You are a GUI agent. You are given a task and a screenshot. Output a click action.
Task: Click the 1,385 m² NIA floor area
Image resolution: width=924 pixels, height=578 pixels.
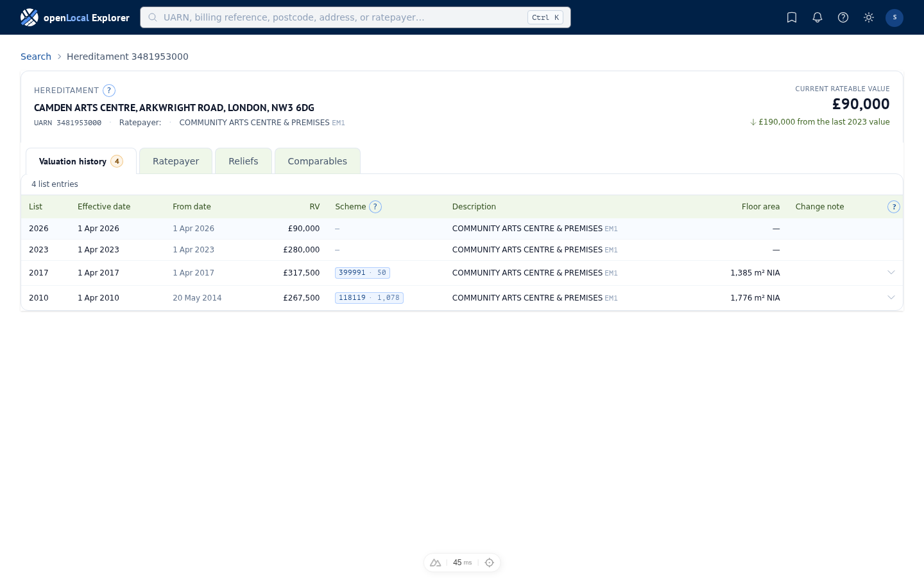pos(755,273)
